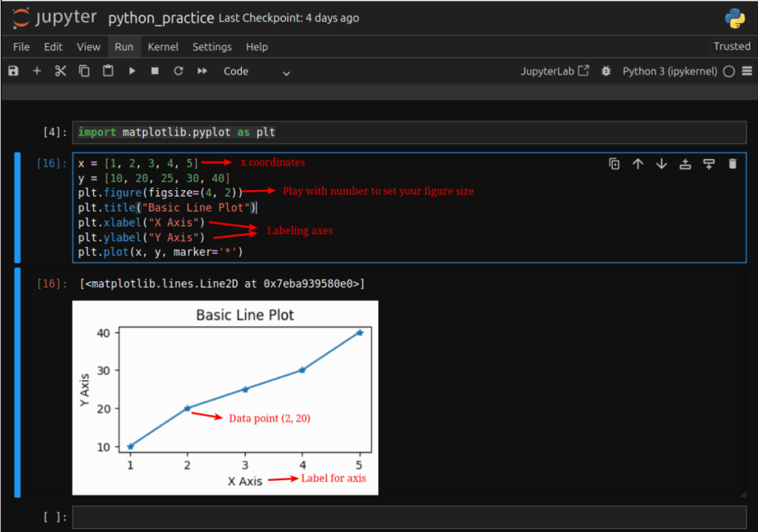Copy the selected cell from toolbar
Screen dimensions: 758x532
pyautogui.click(x=84, y=71)
